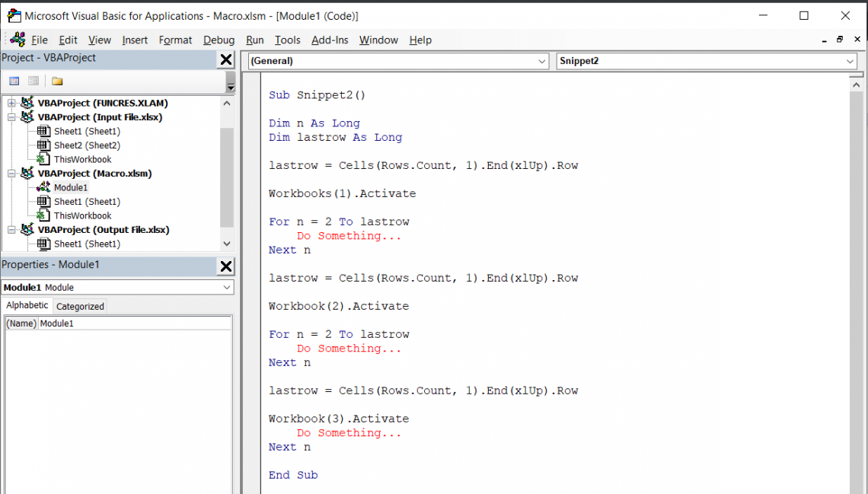Image resolution: width=868 pixels, height=494 pixels.
Task: Click the View Code icon in Project panel
Action: (x=14, y=81)
